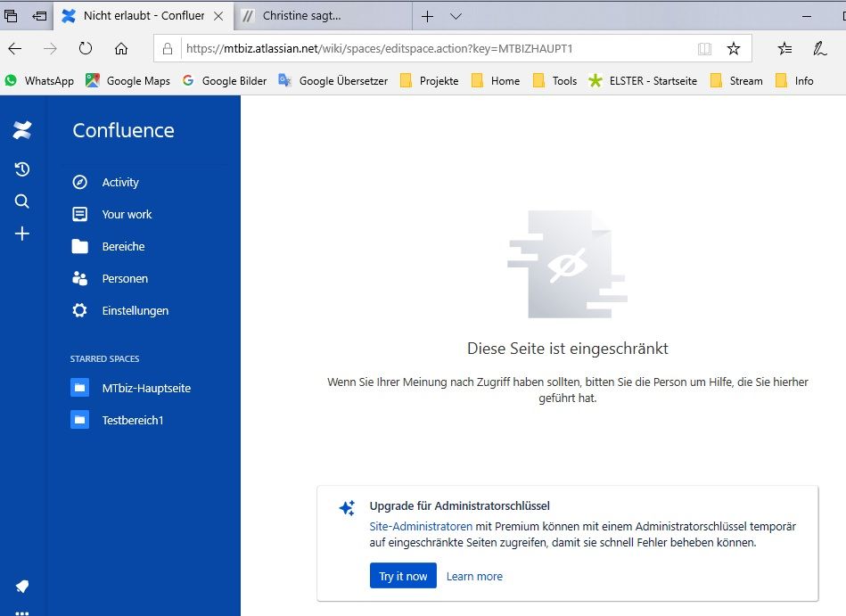Screen dimensions: 846x616
Task: Click the plus Create icon in sidebar
Action: click(22, 234)
